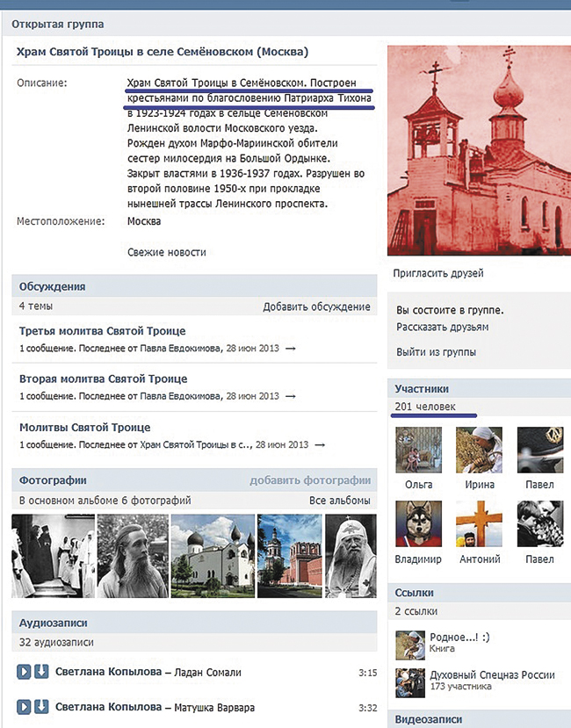The height and width of the screenshot is (728, 571).
Task: Click the Родное...! :) link title
Action: 459,638
